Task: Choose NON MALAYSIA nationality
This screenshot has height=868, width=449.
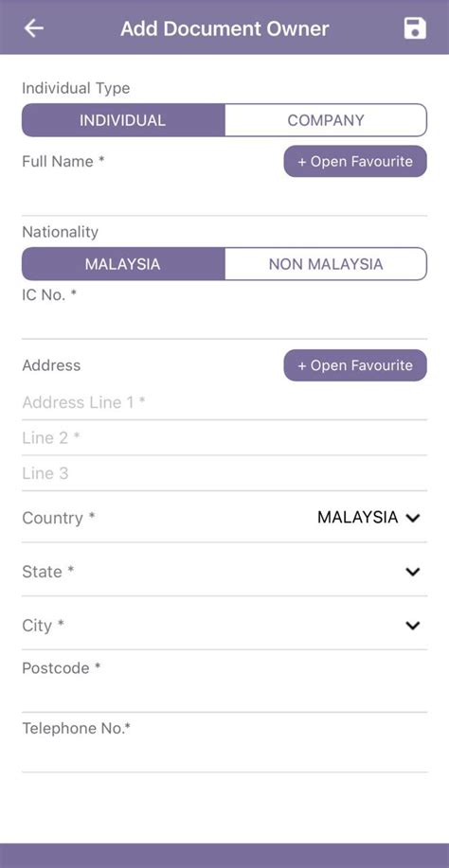Action: (326, 264)
